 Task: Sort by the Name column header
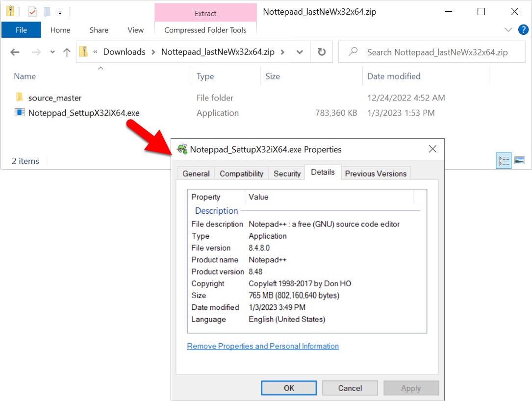25,76
